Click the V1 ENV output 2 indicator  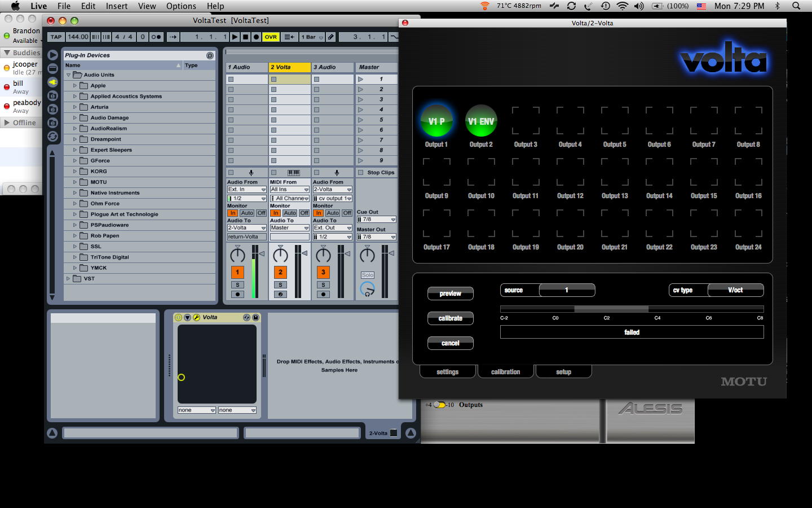tap(481, 120)
